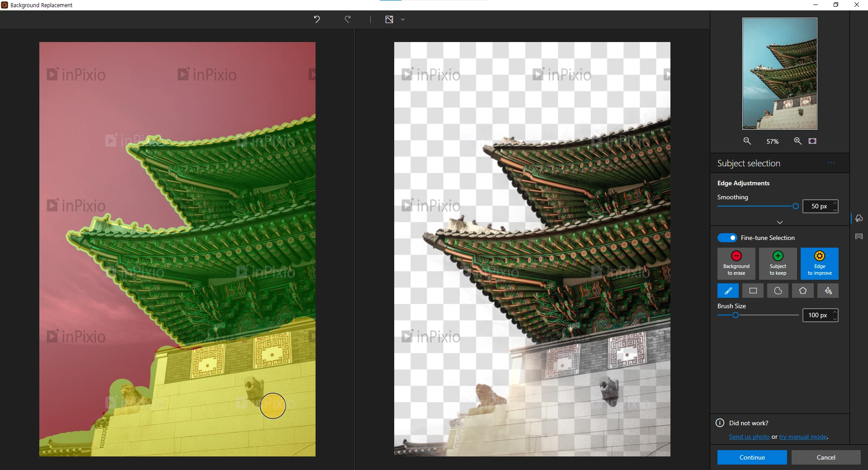Choose the rectangle selection tool
Screen dimensions: 868x470
click(753, 291)
